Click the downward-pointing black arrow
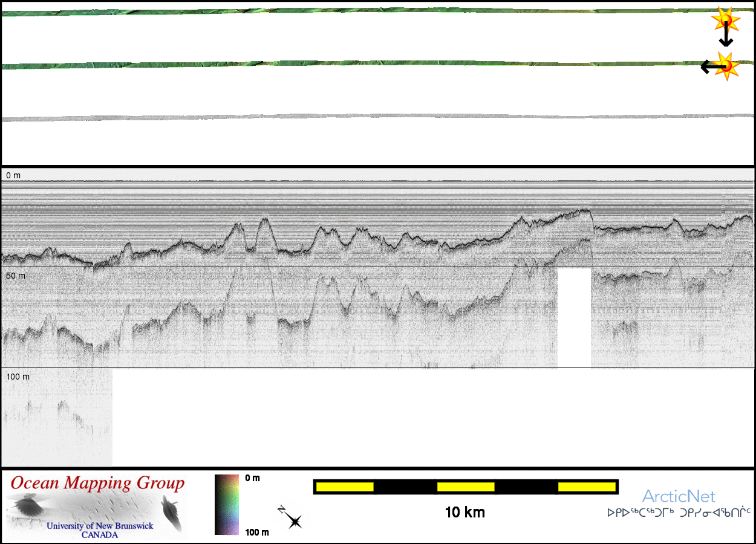 pos(726,37)
